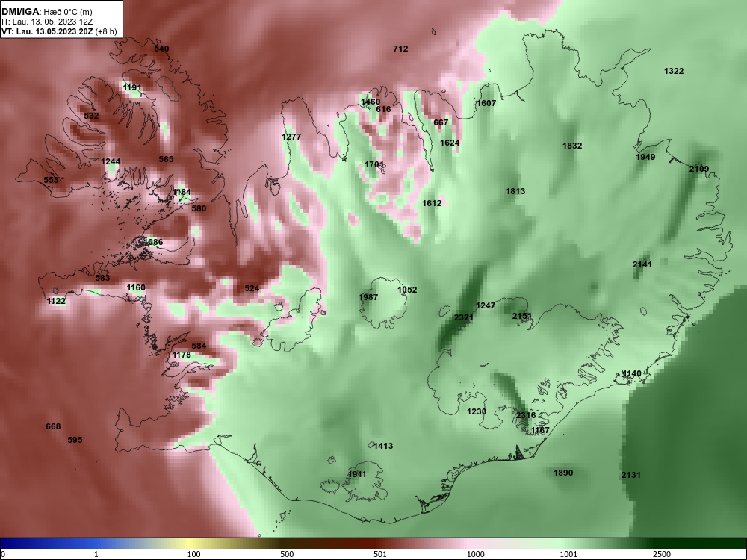
Task: Click the 1460 value on the map
Action: [371, 102]
